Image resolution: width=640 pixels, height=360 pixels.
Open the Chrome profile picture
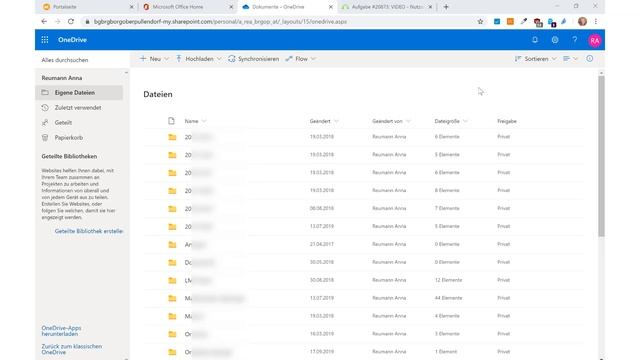tap(582, 21)
